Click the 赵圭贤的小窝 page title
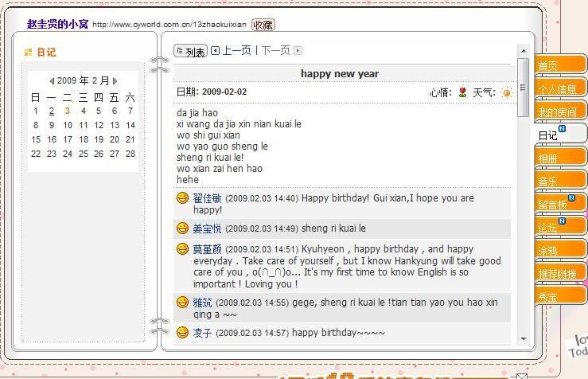This screenshot has width=588, height=379. tap(57, 25)
